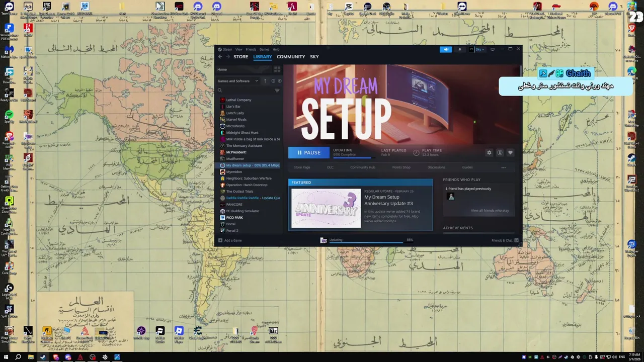Open the Games menu
This screenshot has height=362, width=644.
(264, 49)
